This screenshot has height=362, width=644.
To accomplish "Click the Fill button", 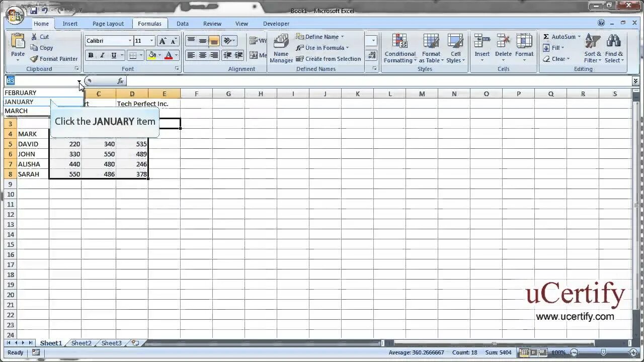I will click(x=553, y=48).
